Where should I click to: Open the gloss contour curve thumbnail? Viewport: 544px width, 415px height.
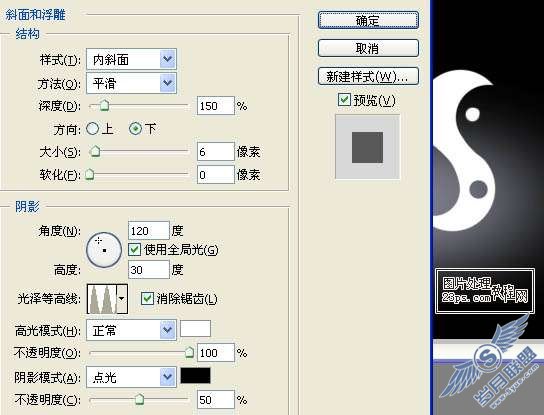pyautogui.click(x=102, y=299)
